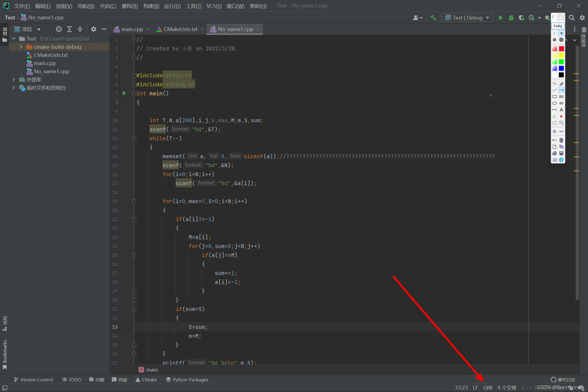Hide the project tool window

[104, 29]
